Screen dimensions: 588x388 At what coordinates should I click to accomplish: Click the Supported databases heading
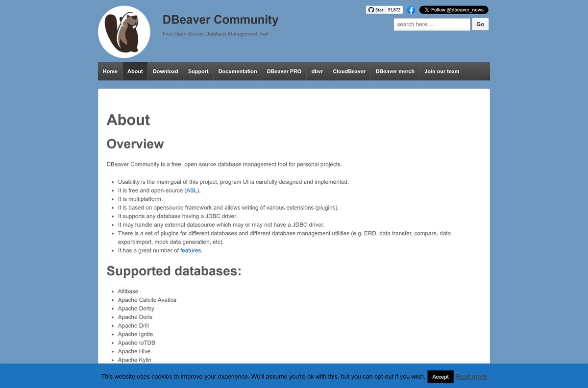point(174,271)
